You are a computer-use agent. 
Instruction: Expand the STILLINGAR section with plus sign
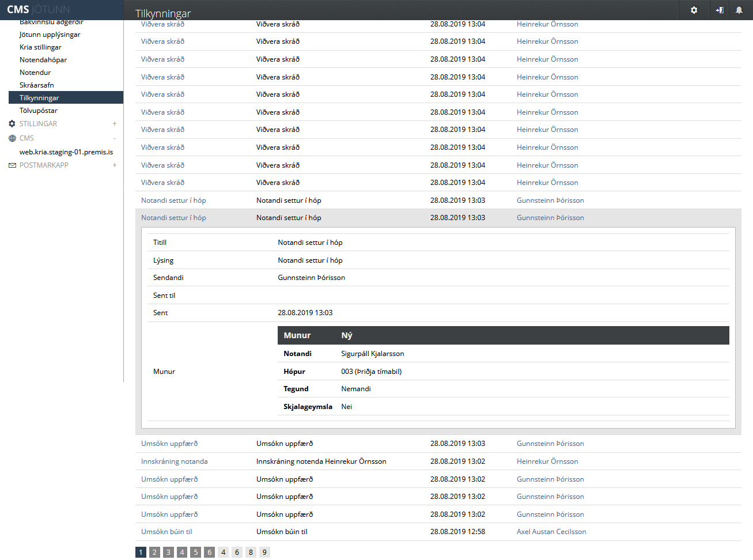(x=115, y=124)
